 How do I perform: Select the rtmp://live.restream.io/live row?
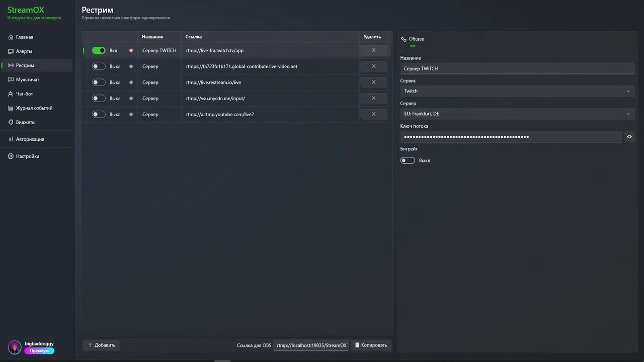pos(237,82)
